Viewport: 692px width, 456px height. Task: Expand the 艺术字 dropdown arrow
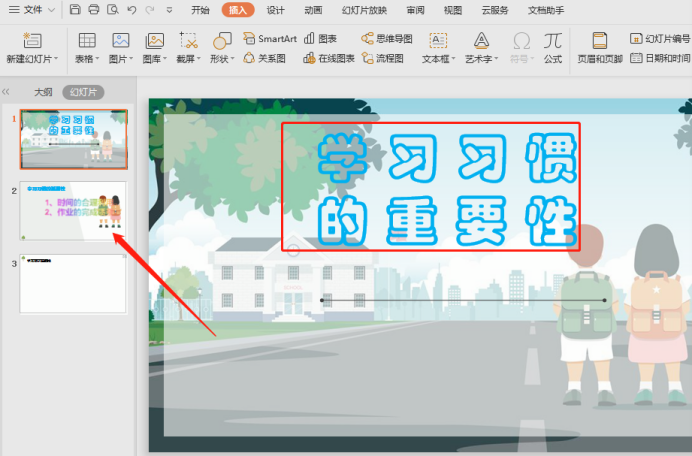496,59
